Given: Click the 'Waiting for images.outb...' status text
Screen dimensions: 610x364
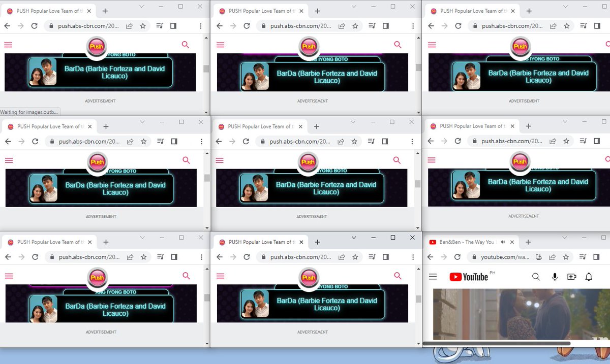Looking at the screenshot, I should 29,112.
